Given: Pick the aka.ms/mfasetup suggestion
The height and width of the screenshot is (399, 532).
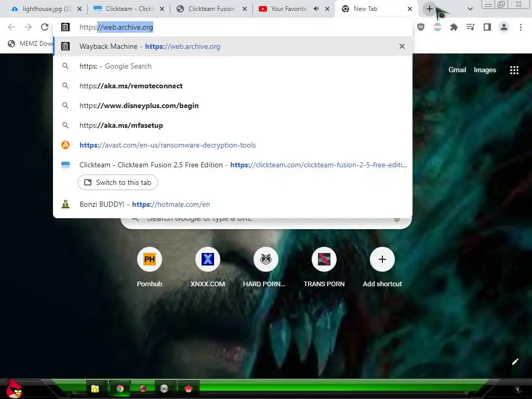Looking at the screenshot, I should [233, 125].
